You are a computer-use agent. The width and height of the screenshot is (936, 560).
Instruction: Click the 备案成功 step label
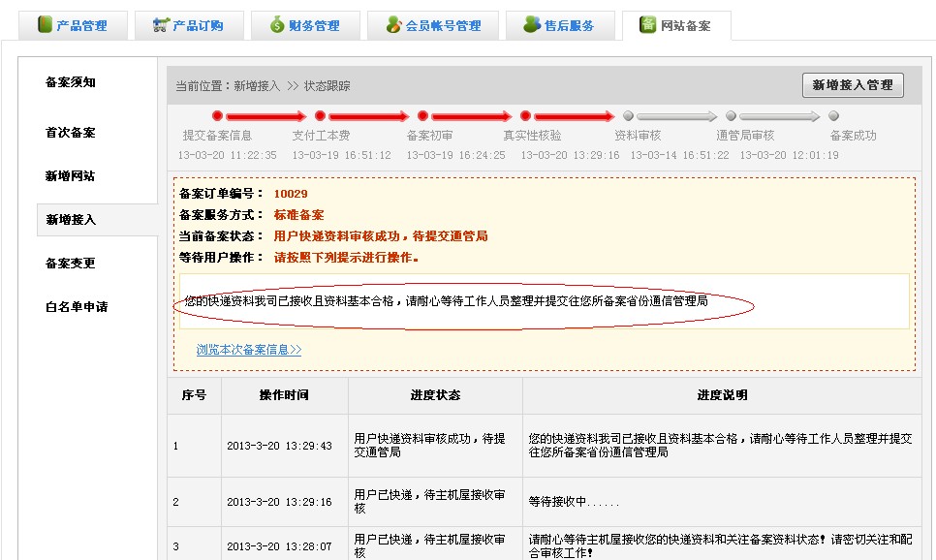(853, 136)
